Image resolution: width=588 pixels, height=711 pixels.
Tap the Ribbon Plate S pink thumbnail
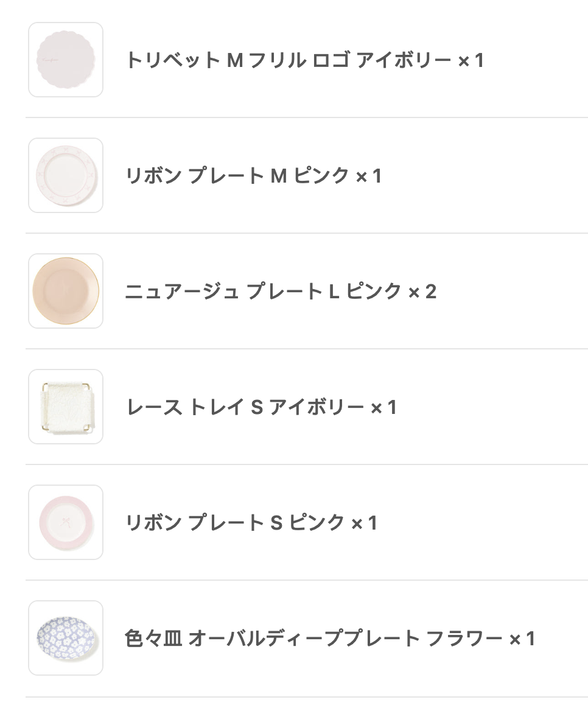pyautogui.click(x=66, y=522)
